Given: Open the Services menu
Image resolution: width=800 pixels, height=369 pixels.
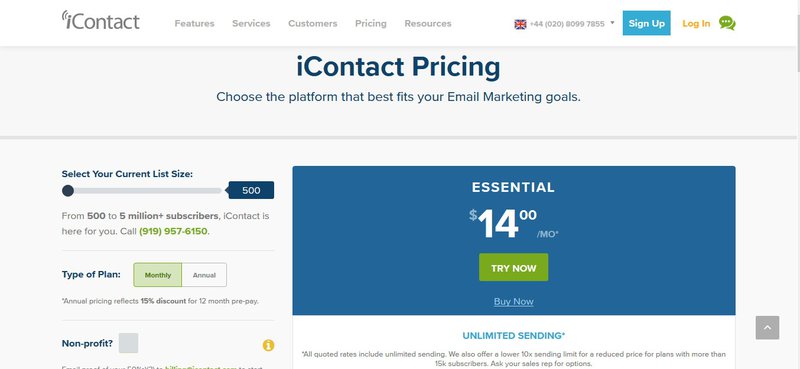Looking at the screenshot, I should coord(251,23).
